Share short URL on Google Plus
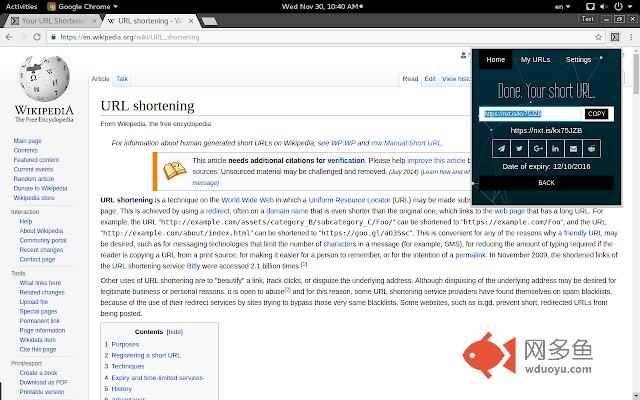Screen dimensions: 640x400 pyautogui.click(x=538, y=149)
